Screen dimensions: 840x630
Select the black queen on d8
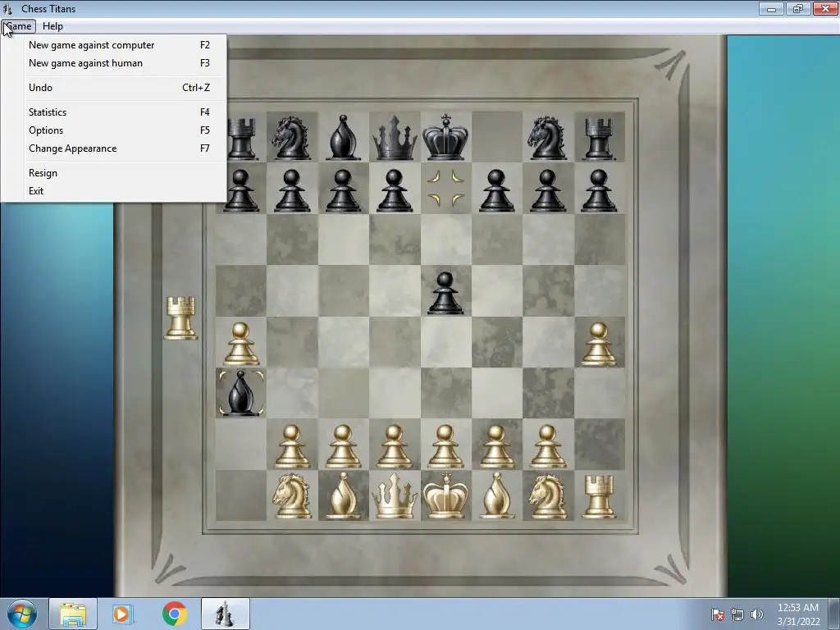[395, 138]
